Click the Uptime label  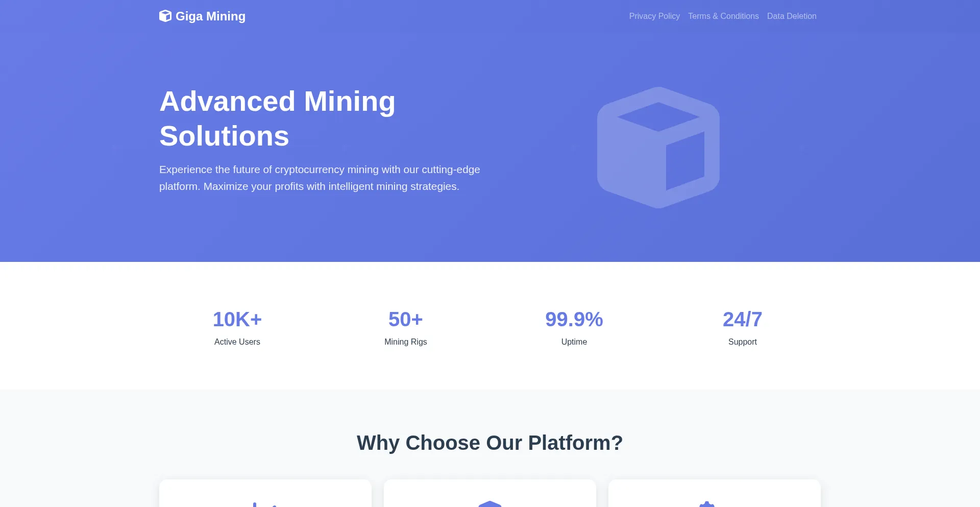574,342
